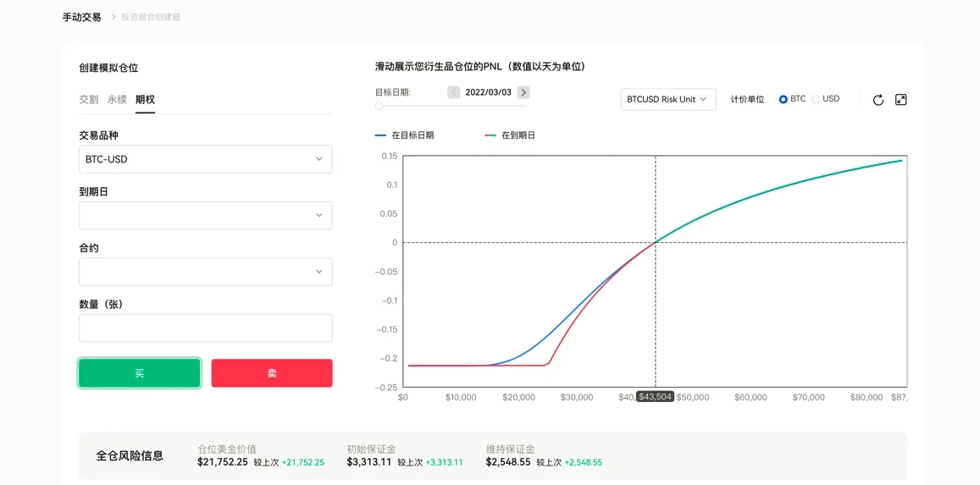The image size is (980, 485).
Task: Click the target date slider handle
Action: pos(379,106)
